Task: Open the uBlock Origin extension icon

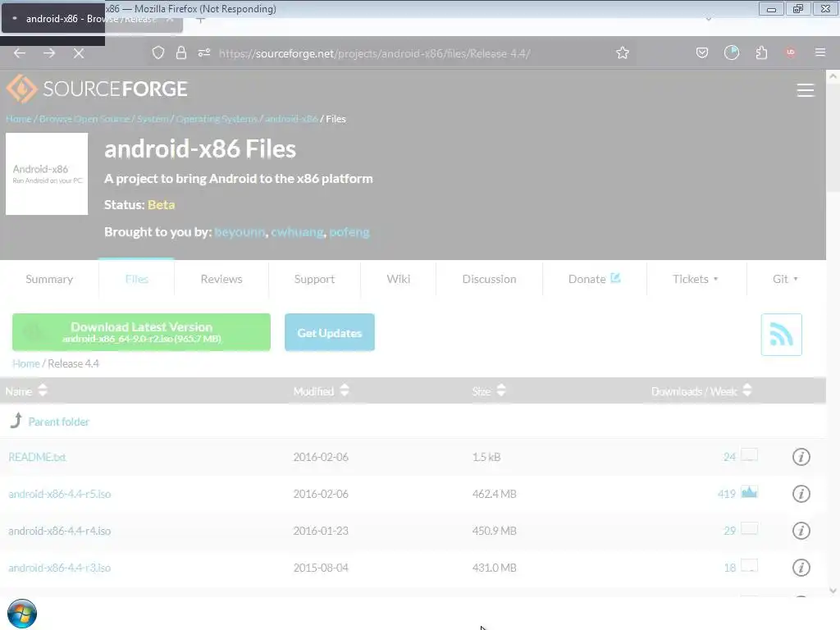Action: (791, 52)
